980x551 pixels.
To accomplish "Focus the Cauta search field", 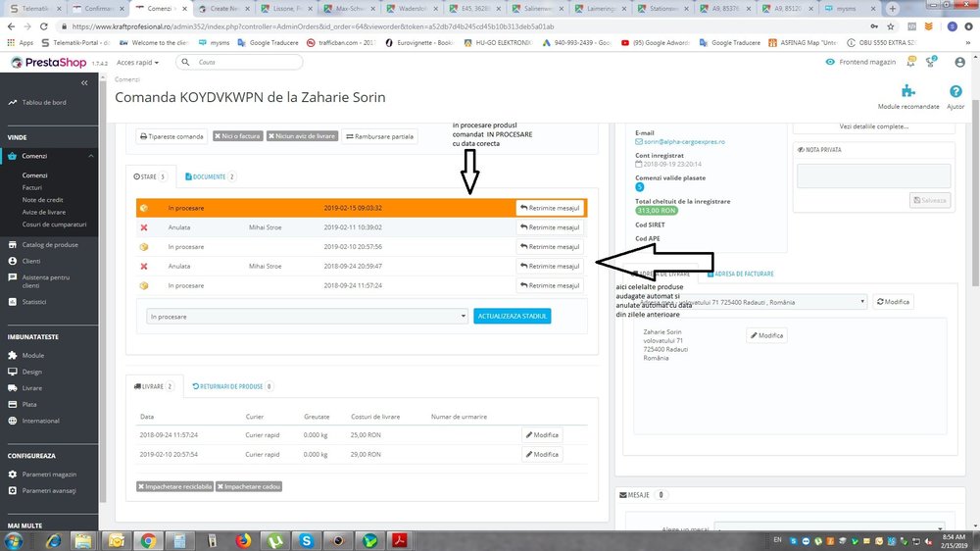I will [x=239, y=62].
